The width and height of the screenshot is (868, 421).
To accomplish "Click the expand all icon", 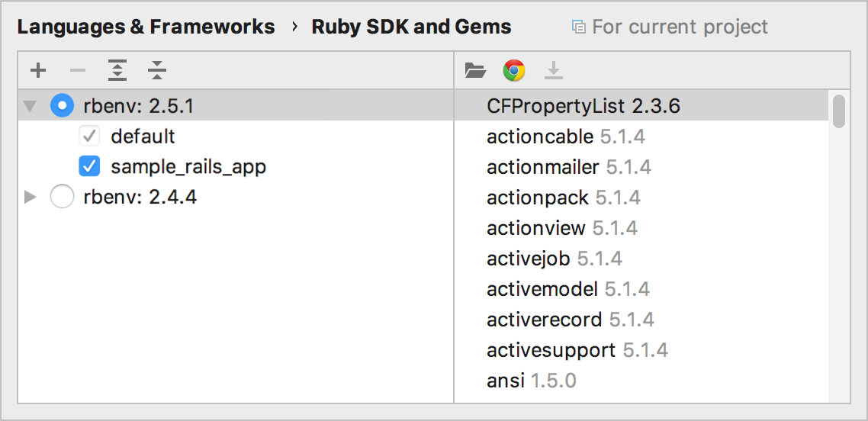I will click(x=117, y=71).
